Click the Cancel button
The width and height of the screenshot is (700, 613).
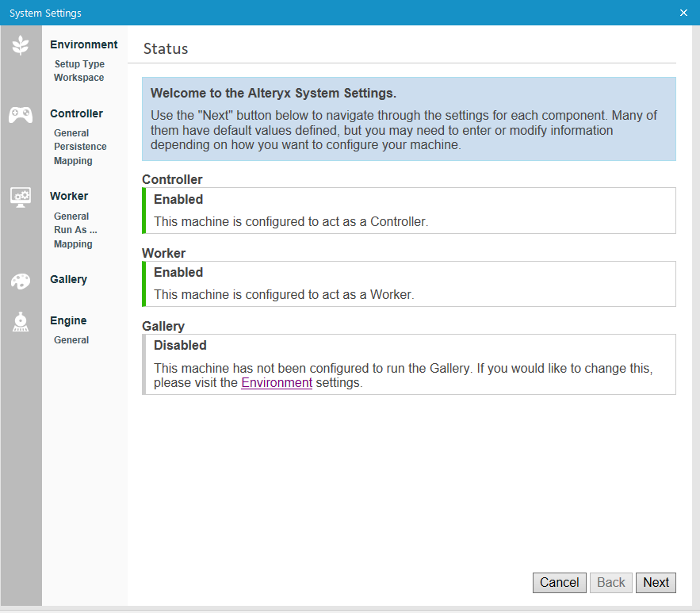[x=560, y=583]
